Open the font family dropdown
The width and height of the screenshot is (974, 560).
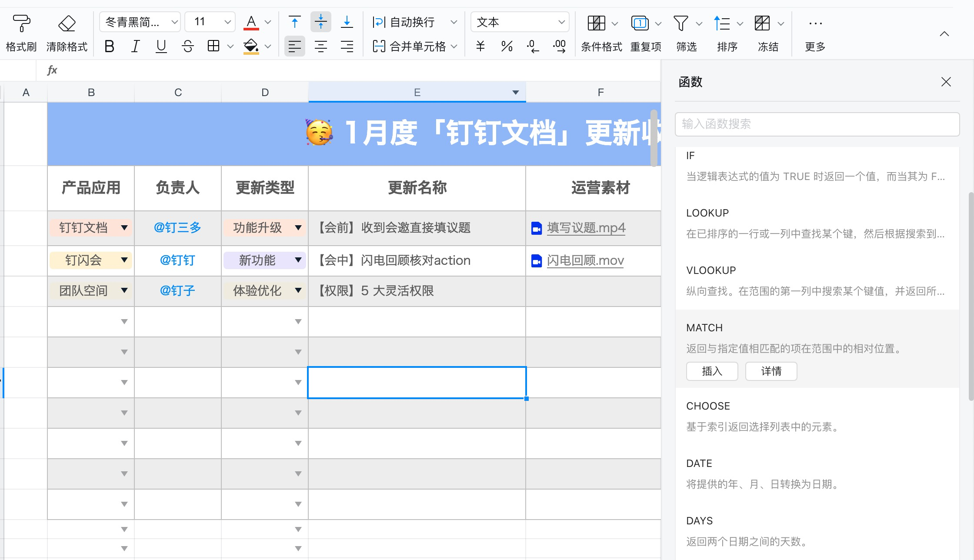click(139, 22)
